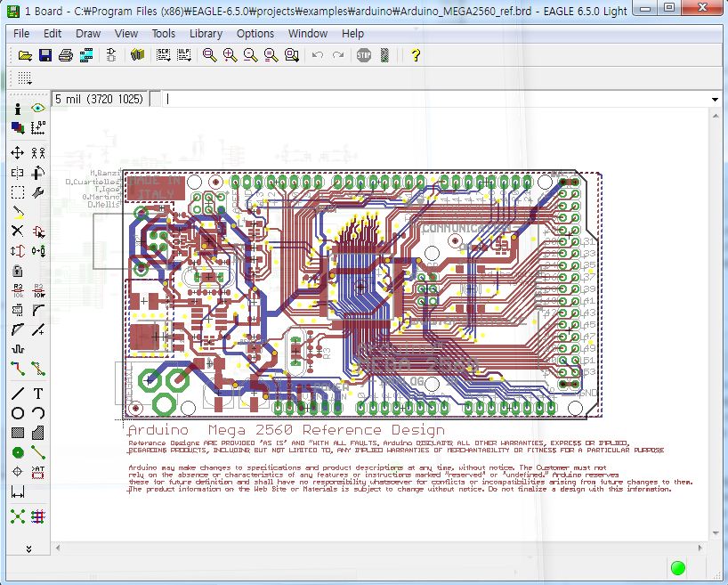Open a file with the Open toolbar icon
The width and height of the screenshot is (728, 585).
25,55
